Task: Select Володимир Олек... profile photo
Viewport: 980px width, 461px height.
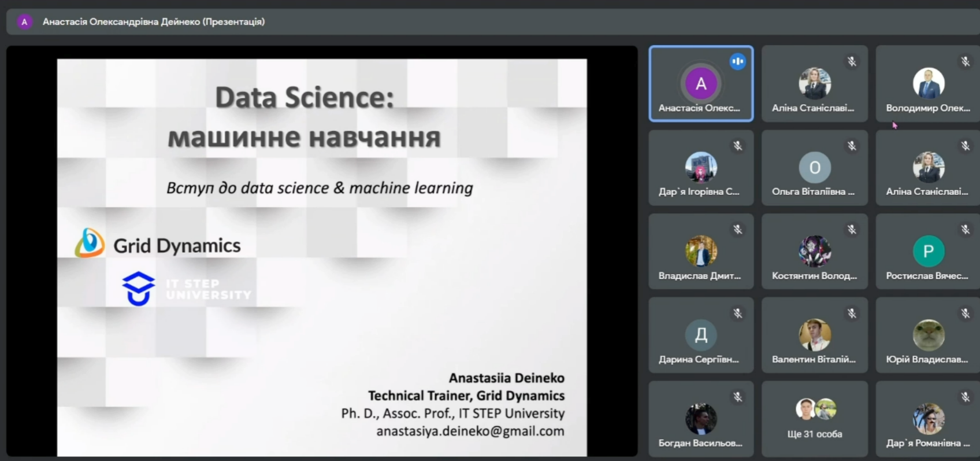Action: pyautogui.click(x=929, y=83)
